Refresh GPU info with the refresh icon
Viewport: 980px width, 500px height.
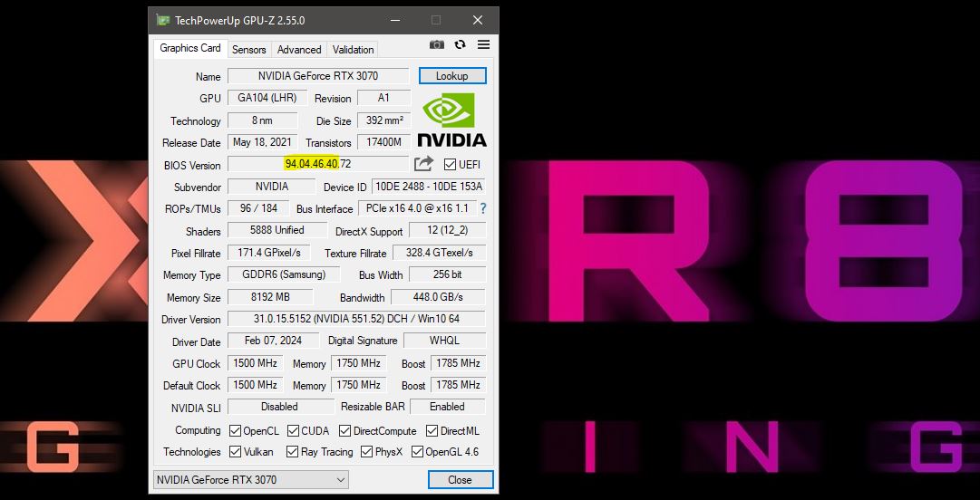point(460,45)
